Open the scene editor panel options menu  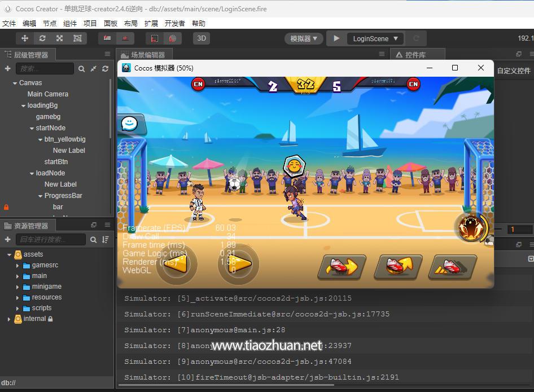pyautogui.click(x=382, y=54)
